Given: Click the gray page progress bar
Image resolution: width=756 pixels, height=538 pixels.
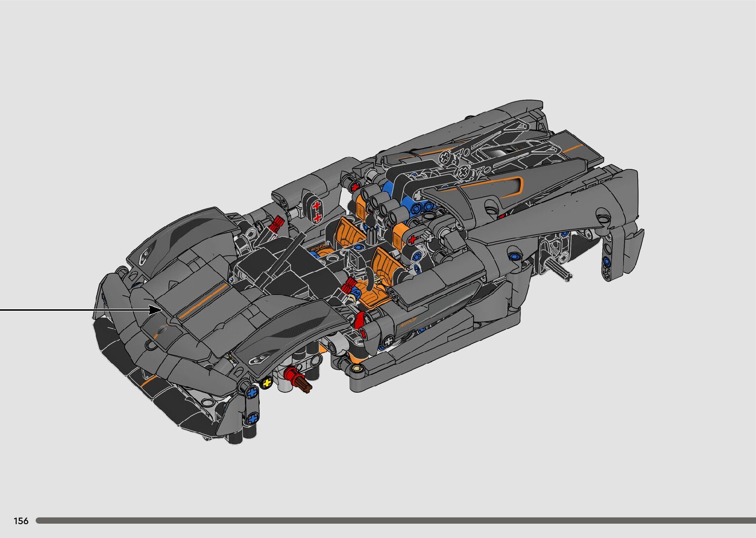Looking at the screenshot, I should coord(395,520).
